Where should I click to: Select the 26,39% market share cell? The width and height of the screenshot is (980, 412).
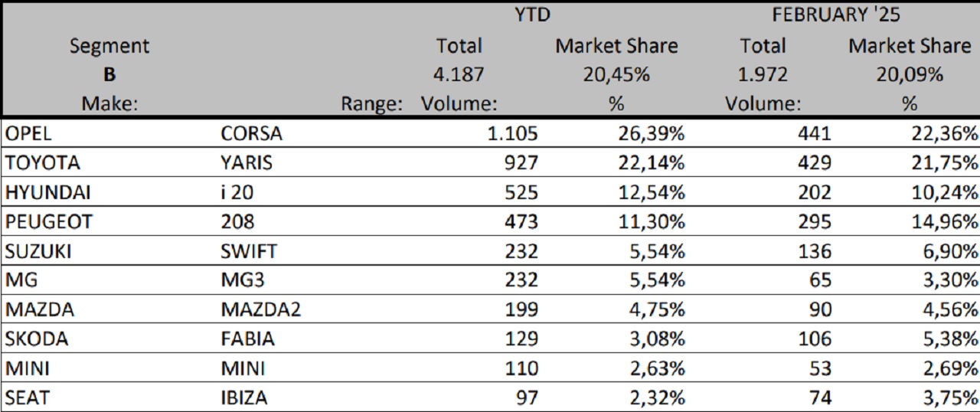650,133
